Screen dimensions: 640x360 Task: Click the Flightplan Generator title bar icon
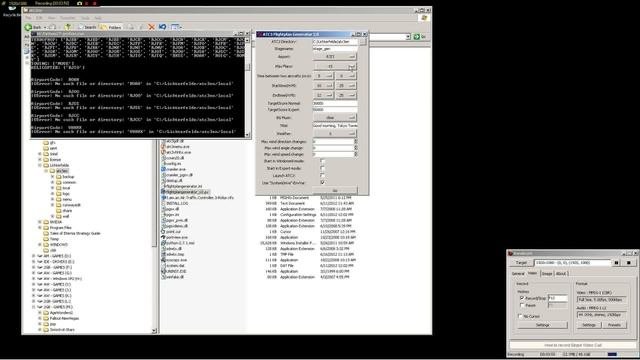coord(260,34)
